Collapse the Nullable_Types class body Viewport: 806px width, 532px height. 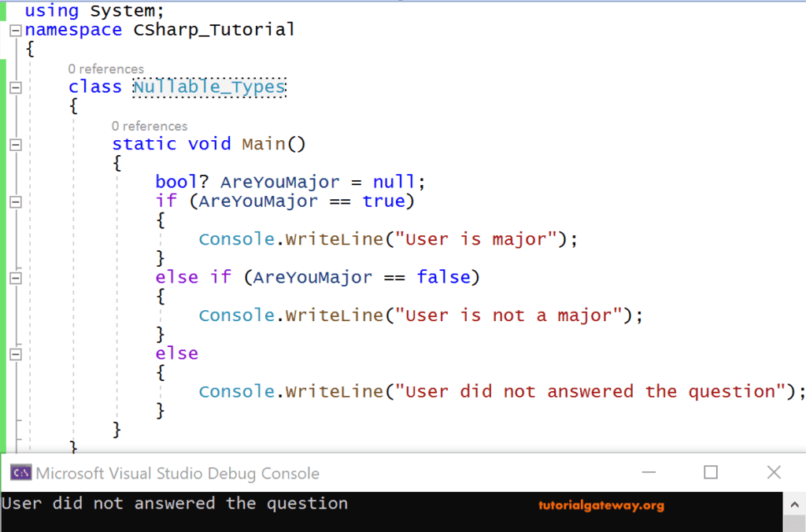click(x=14, y=87)
